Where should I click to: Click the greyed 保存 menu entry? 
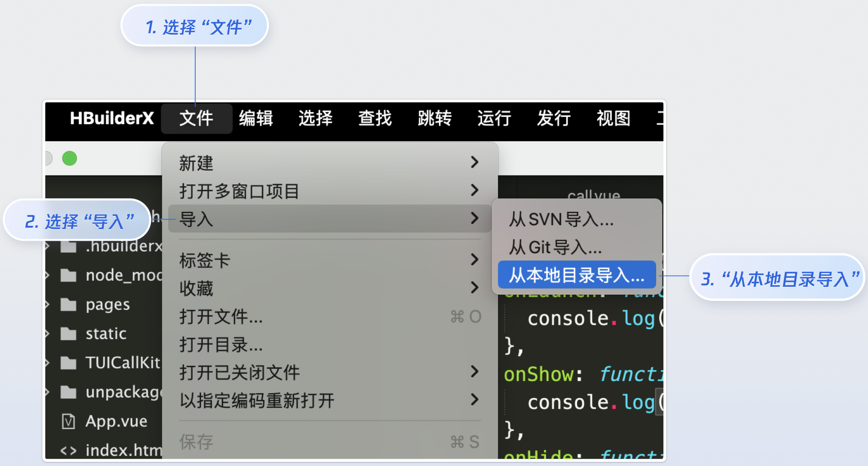pos(330,442)
